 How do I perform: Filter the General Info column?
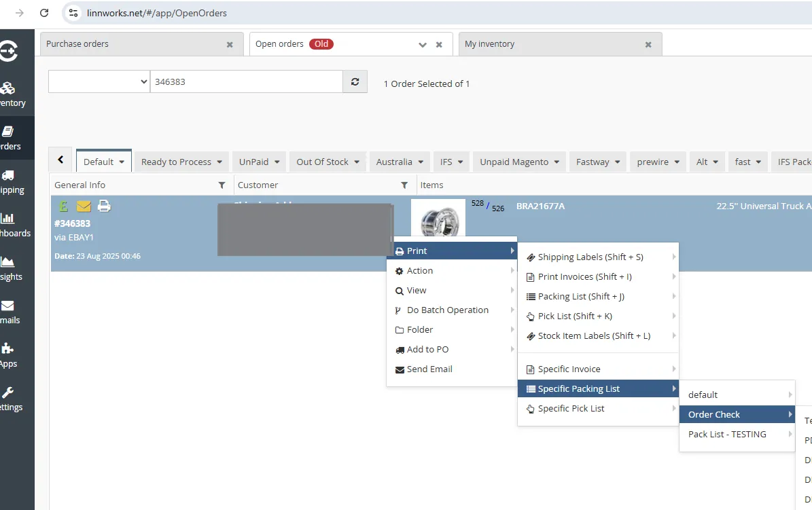222,185
